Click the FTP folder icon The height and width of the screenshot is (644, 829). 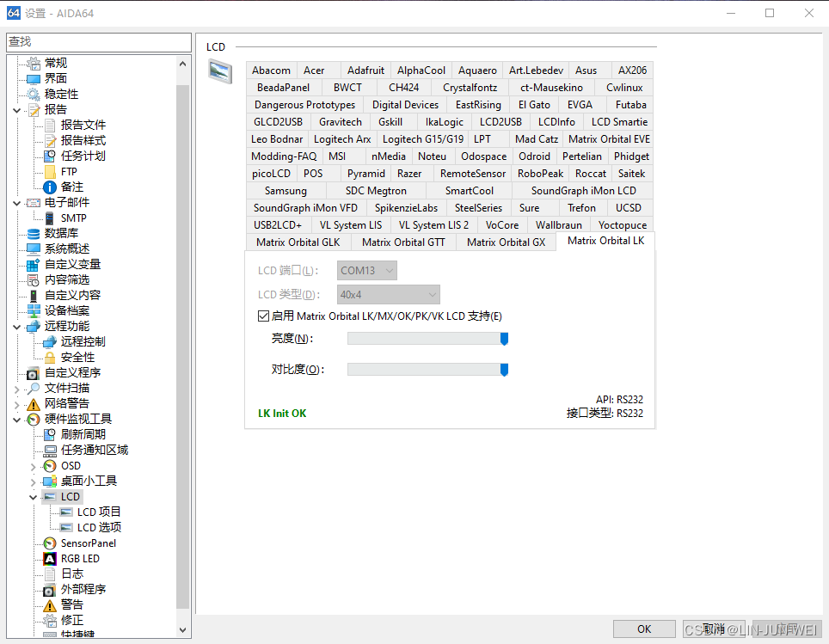click(50, 172)
